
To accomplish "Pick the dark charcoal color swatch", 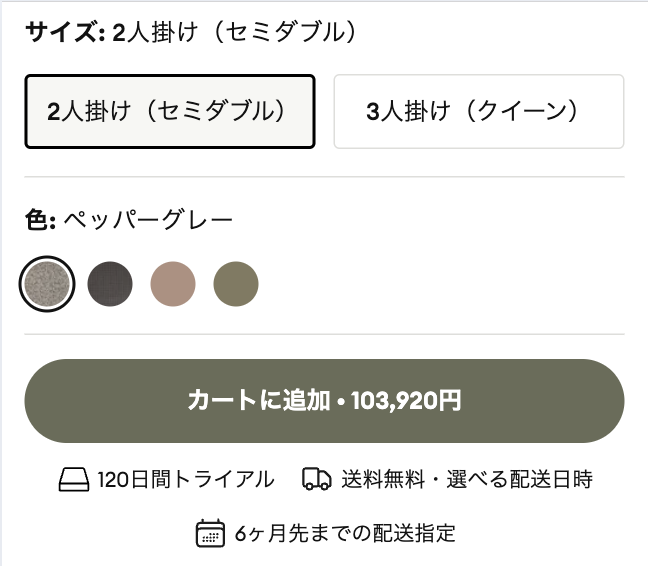I will (110, 284).
